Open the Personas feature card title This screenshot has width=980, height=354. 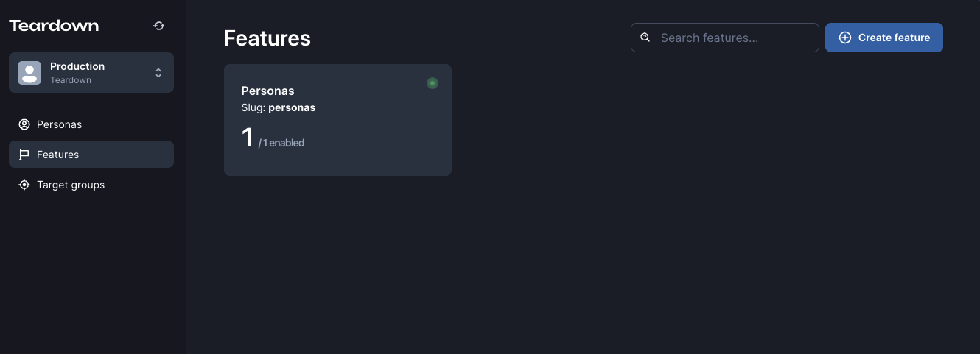click(x=268, y=91)
